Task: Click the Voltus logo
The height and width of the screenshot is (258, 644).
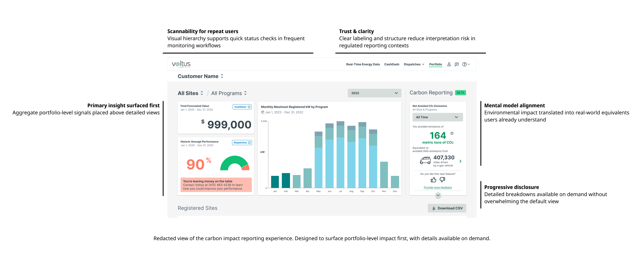Action: point(181,64)
